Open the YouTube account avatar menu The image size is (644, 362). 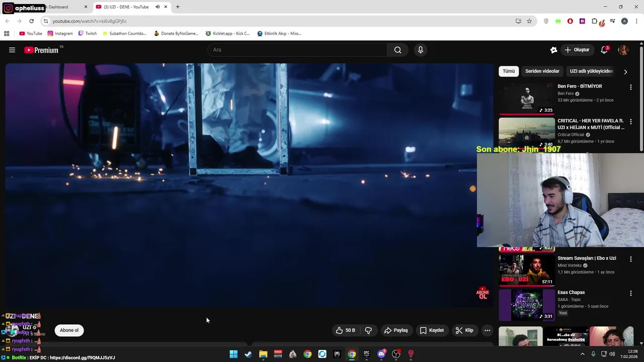tap(623, 50)
